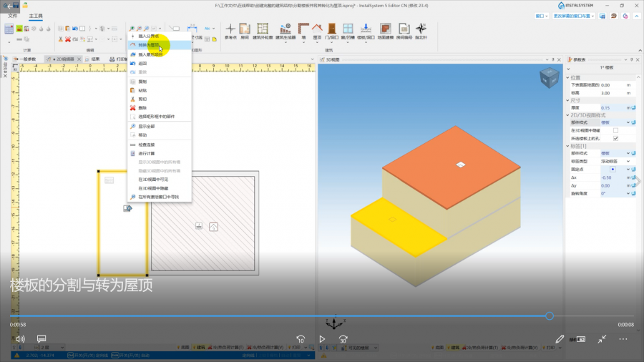Click the 厚度 value field 0.15
Viewport: 644px width, 362px height.
(x=613, y=107)
